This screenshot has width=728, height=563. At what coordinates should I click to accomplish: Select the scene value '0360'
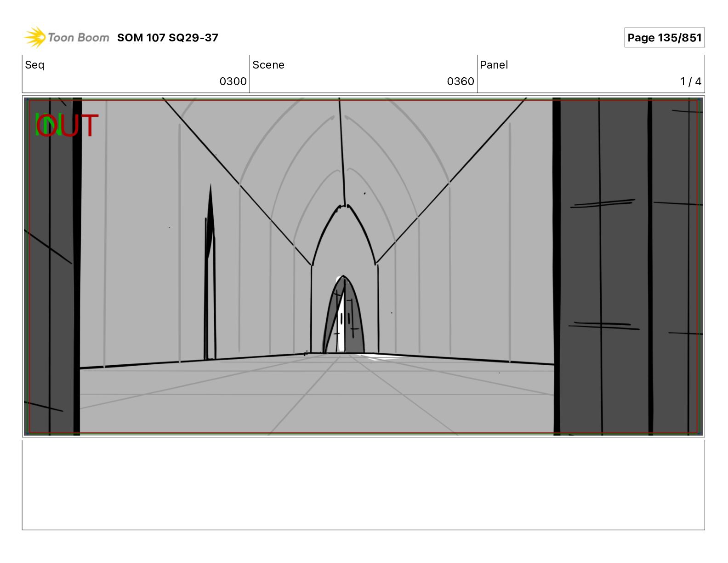pos(461,81)
